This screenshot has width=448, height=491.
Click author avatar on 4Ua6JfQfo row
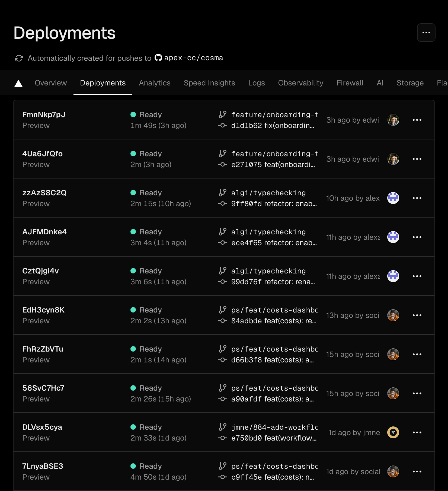tap(393, 159)
